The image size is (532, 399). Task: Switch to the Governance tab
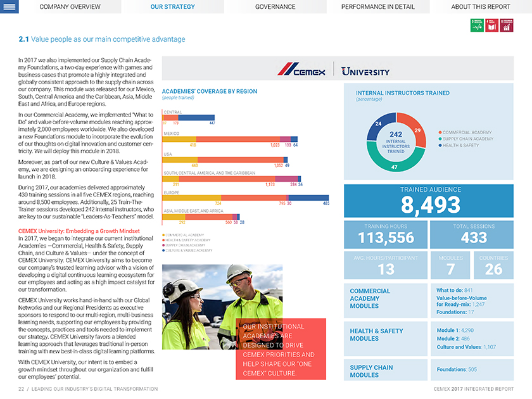click(275, 7)
